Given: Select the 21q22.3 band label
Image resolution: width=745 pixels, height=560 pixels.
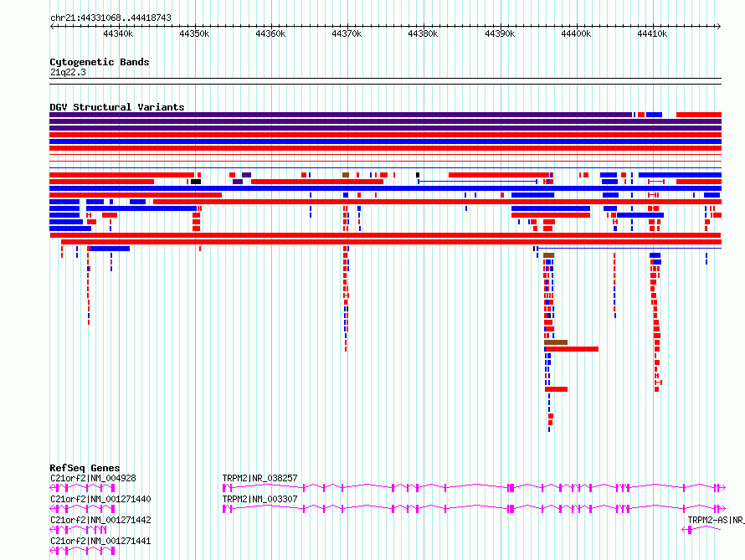Looking at the screenshot, I should click(x=68, y=72).
